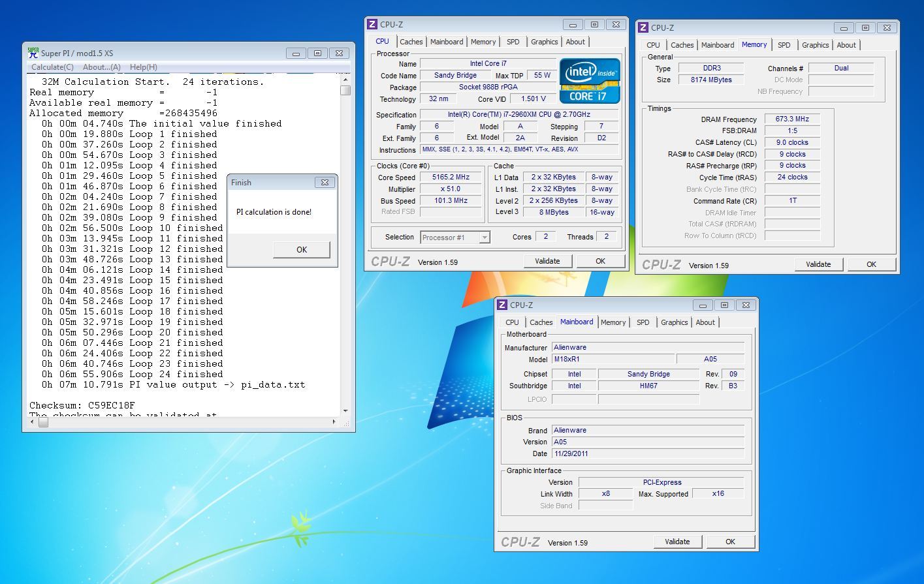Click OK in the Finish dialog

pyautogui.click(x=301, y=249)
